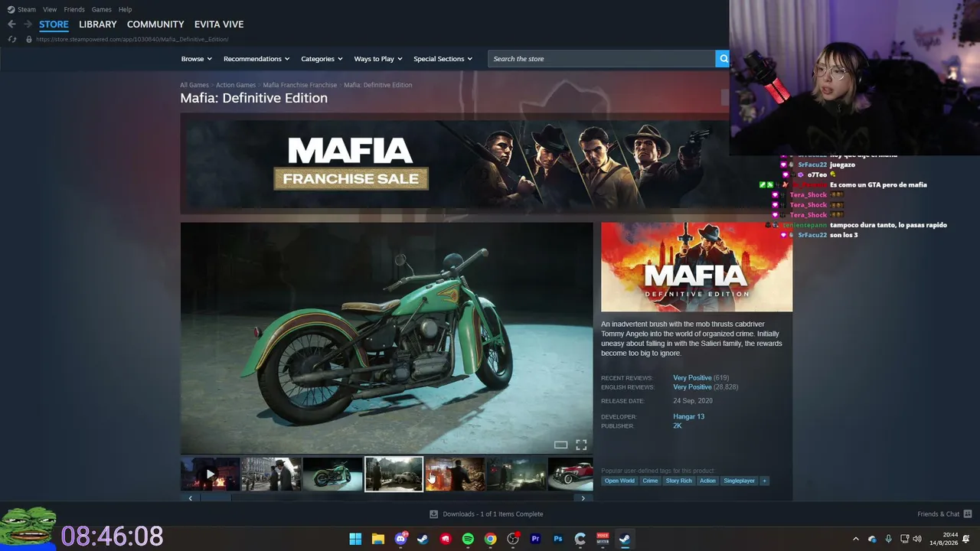Open the Action Games breadcrumb link
Viewport: 980px width, 551px height.
236,85
